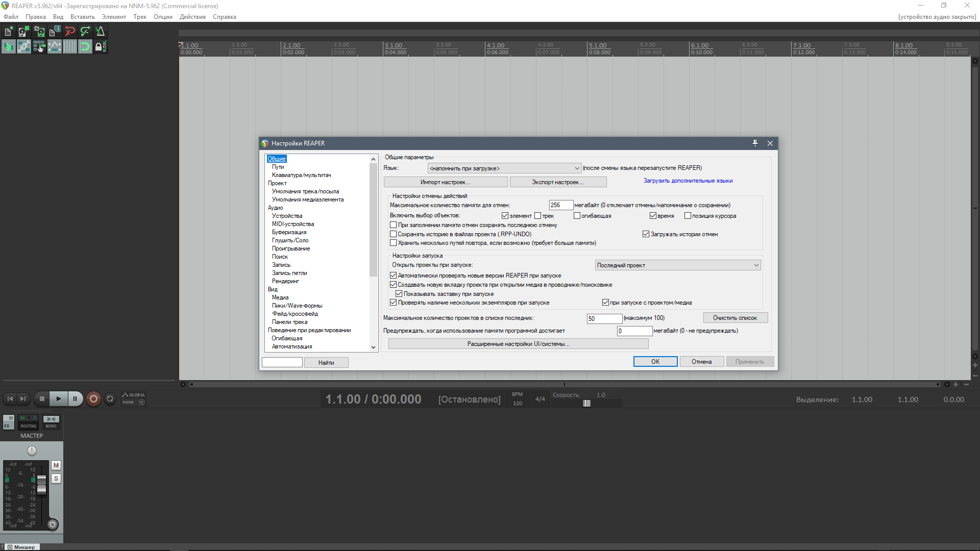Enable 'Сохранять историю в файлах проекта' checkbox
The image size is (980, 551).
[393, 234]
